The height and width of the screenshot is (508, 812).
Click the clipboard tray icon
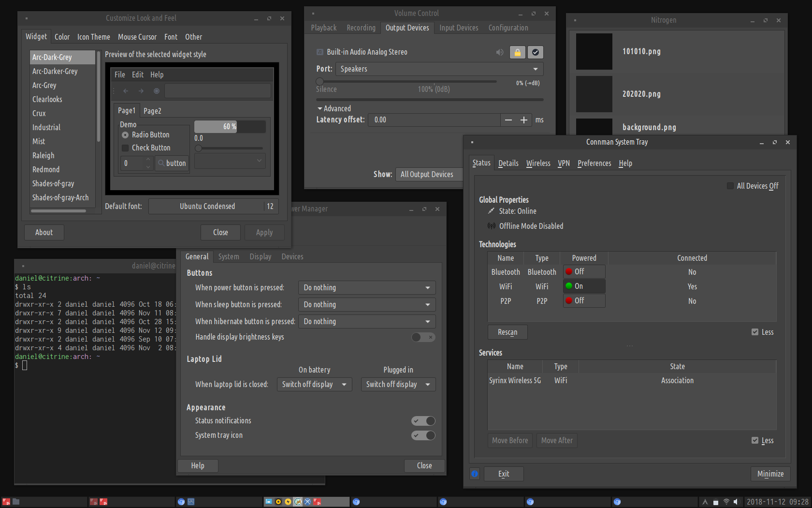pos(716,502)
